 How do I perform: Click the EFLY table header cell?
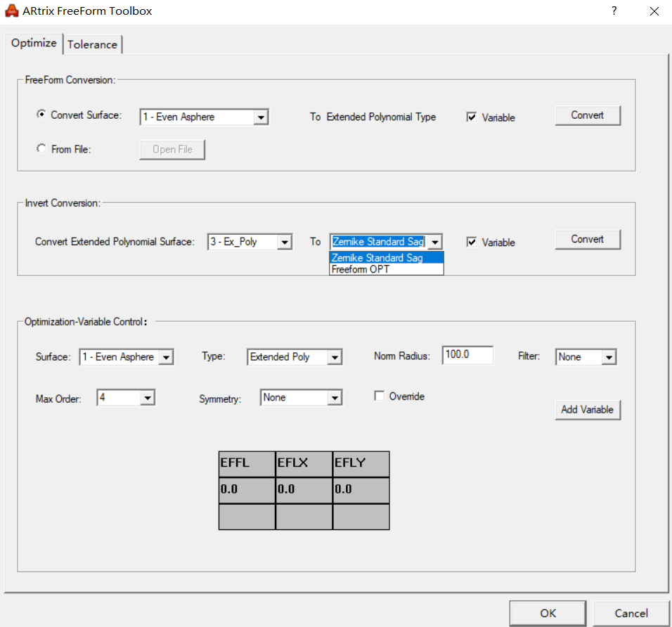(x=361, y=464)
